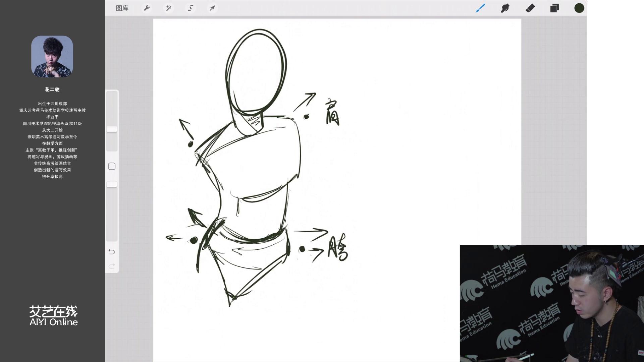644x362 pixels.
Task: Click the text 重庆艺考荷马美术培训学校速写主教
Action: tap(52, 110)
